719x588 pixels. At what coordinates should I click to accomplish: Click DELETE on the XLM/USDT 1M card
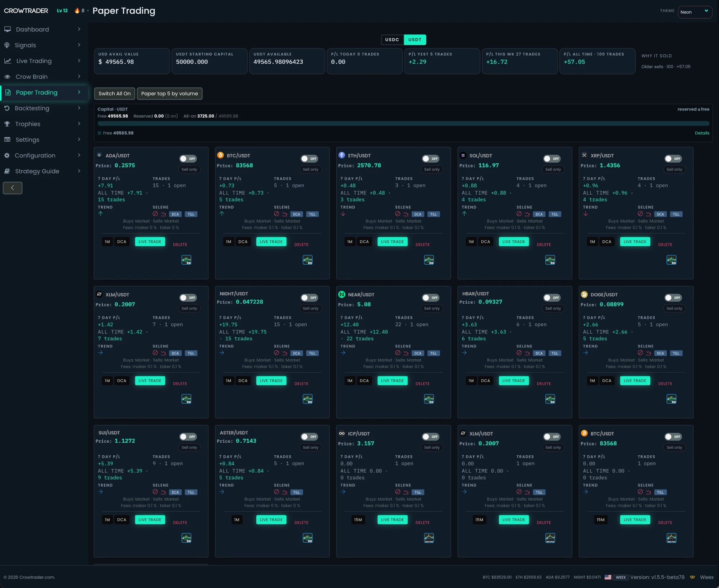tap(180, 384)
